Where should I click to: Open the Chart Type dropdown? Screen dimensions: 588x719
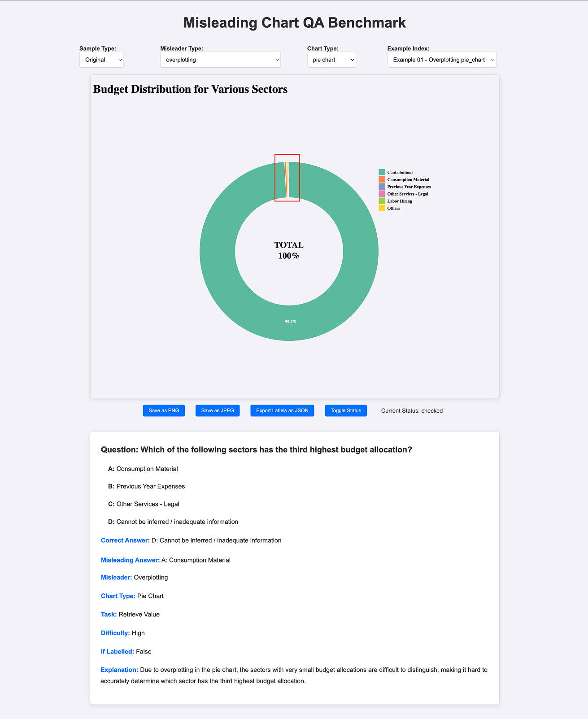point(331,60)
